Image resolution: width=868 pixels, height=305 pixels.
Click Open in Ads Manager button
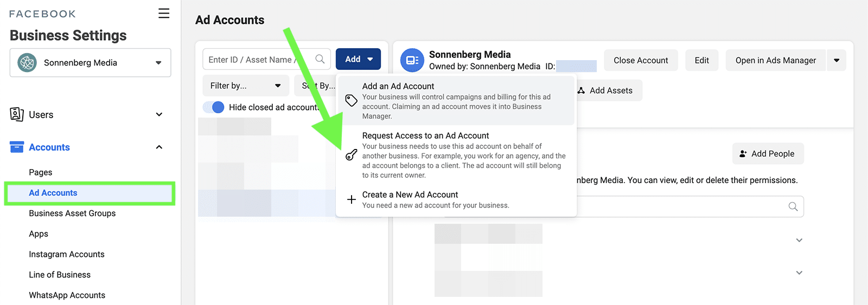tap(776, 60)
